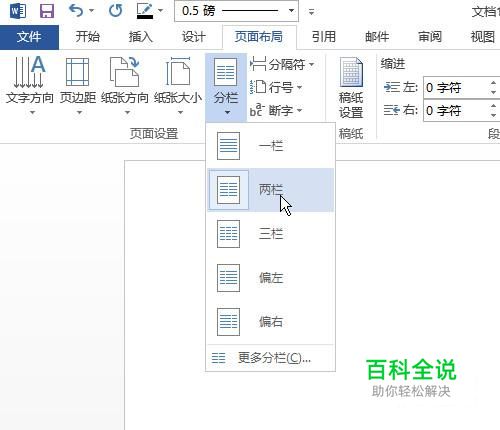This screenshot has height=430, width=500.
Task: Open 分隔符 breaks dropdown
Action: point(282,64)
